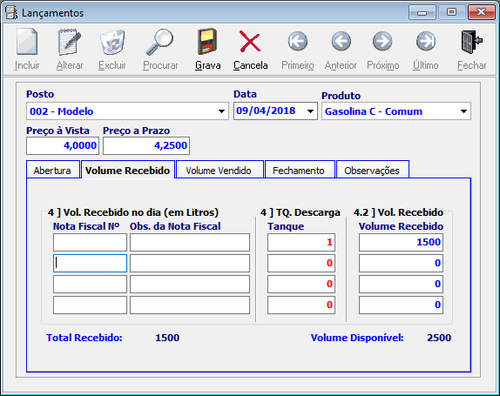
Task: Go to the Primeiro record arrow
Action: [x=297, y=41]
